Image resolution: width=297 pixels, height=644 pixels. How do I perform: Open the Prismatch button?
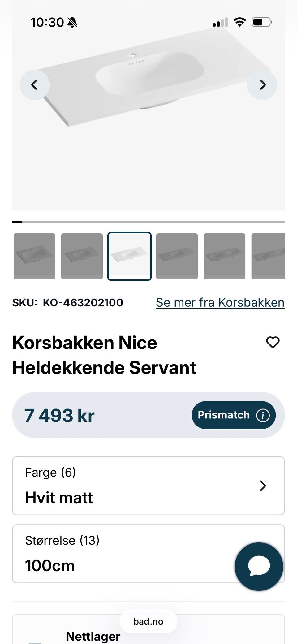coord(234,415)
